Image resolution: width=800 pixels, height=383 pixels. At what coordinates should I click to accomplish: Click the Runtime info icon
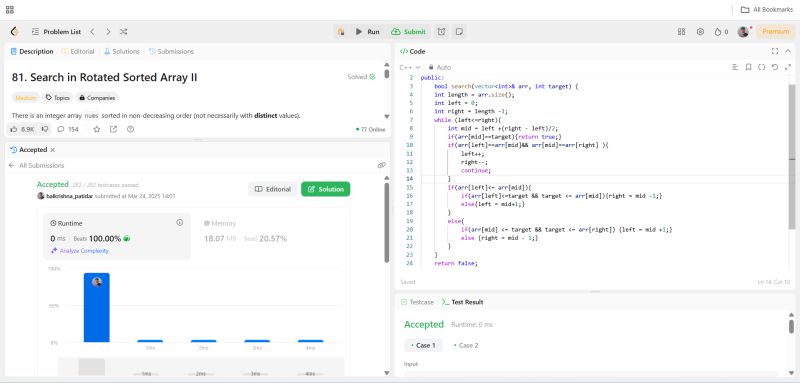[180, 223]
